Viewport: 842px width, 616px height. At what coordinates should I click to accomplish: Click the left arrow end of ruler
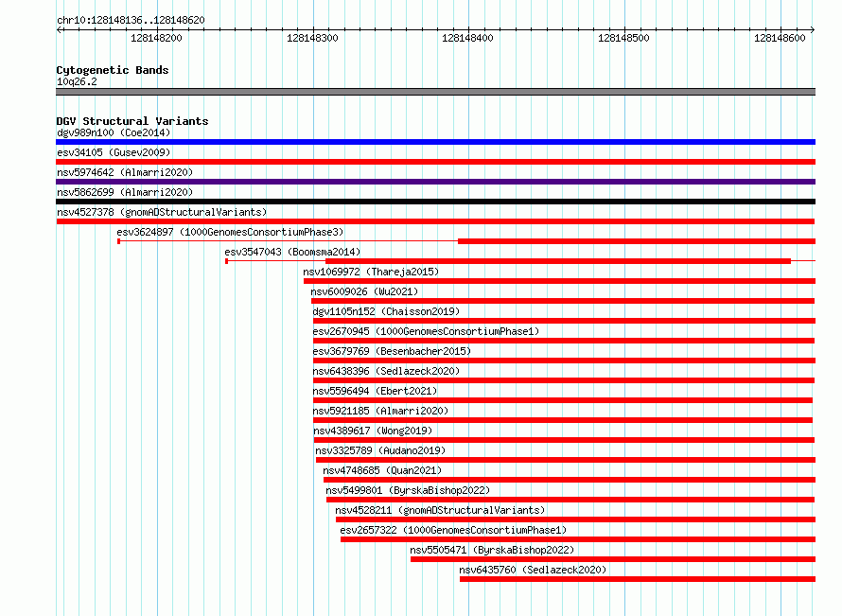click(59, 29)
